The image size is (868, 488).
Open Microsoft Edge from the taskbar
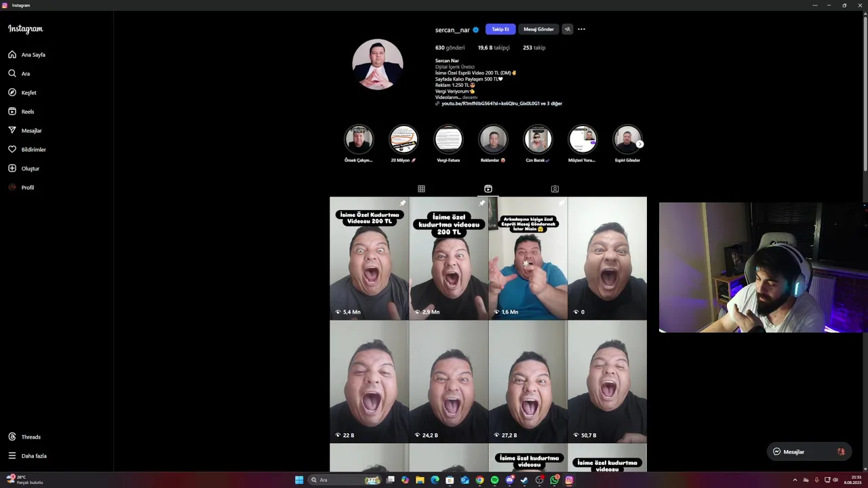click(435, 480)
